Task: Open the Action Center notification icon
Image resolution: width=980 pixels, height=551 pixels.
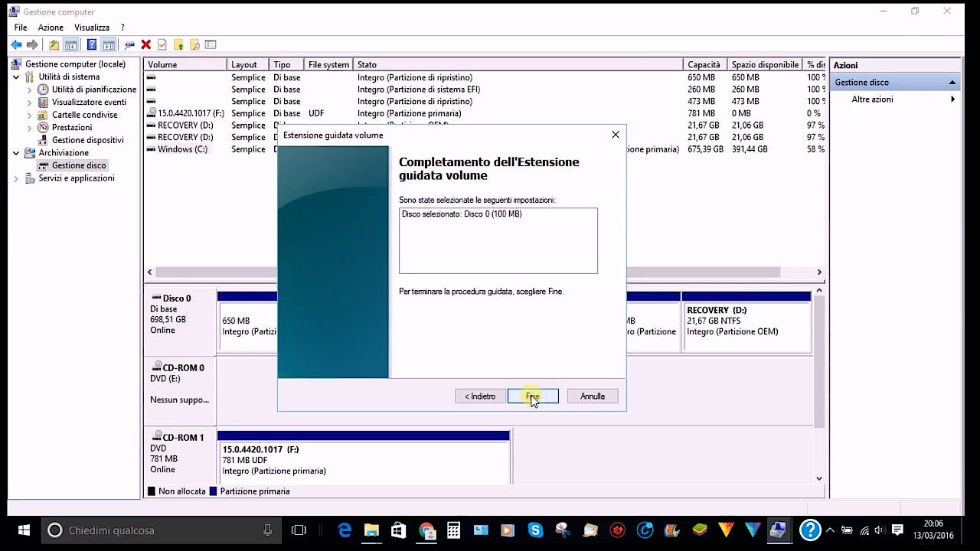Action: click(897, 530)
